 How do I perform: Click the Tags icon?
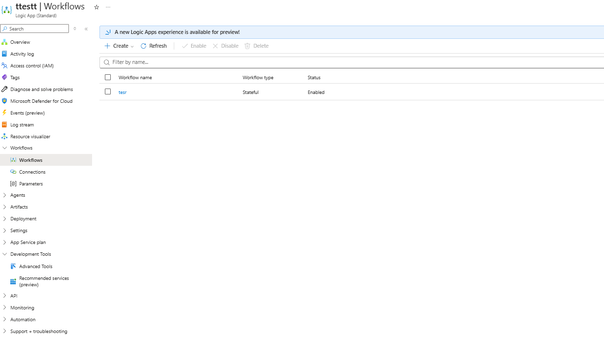[4, 78]
